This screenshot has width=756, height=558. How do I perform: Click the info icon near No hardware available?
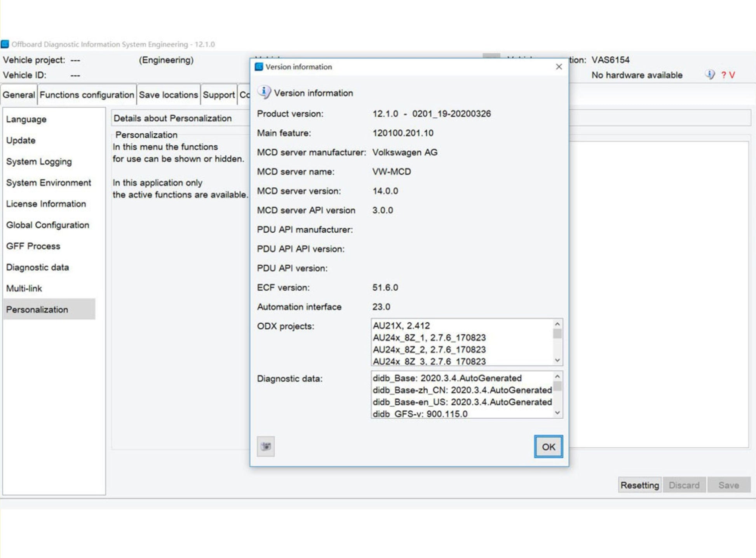click(709, 75)
